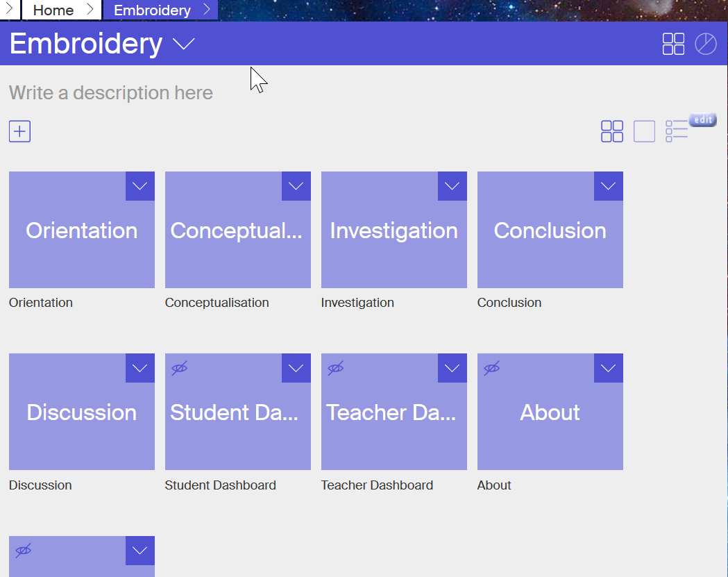The height and width of the screenshot is (577, 728).
Task: Expand the Discussion tile dropdown arrow
Action: coord(140,368)
